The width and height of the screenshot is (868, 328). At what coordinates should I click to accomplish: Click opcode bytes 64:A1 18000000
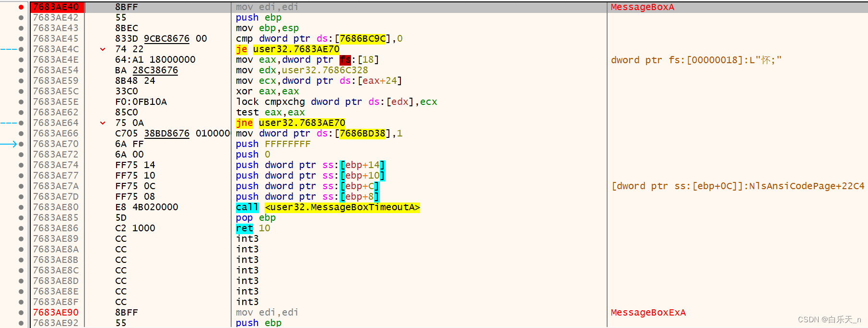tap(155, 60)
